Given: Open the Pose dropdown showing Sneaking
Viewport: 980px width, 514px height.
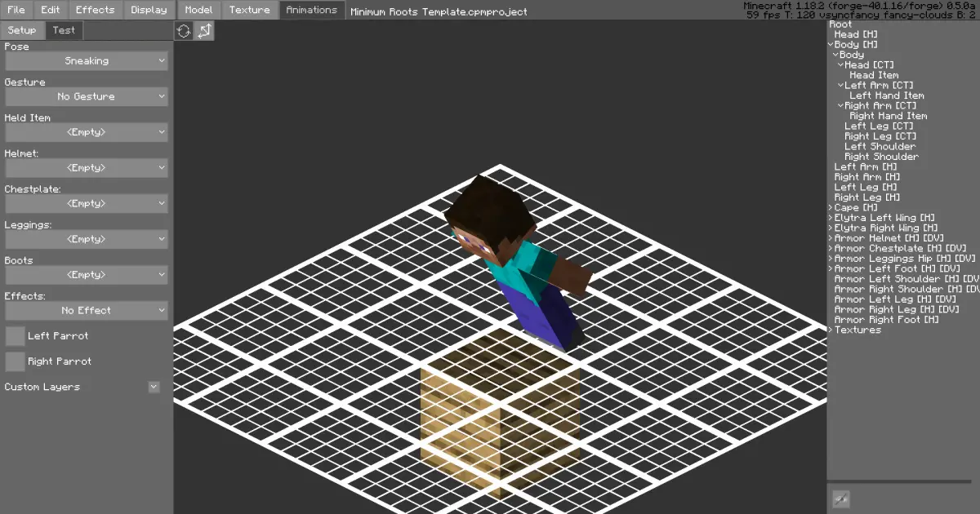Looking at the screenshot, I should click(87, 61).
